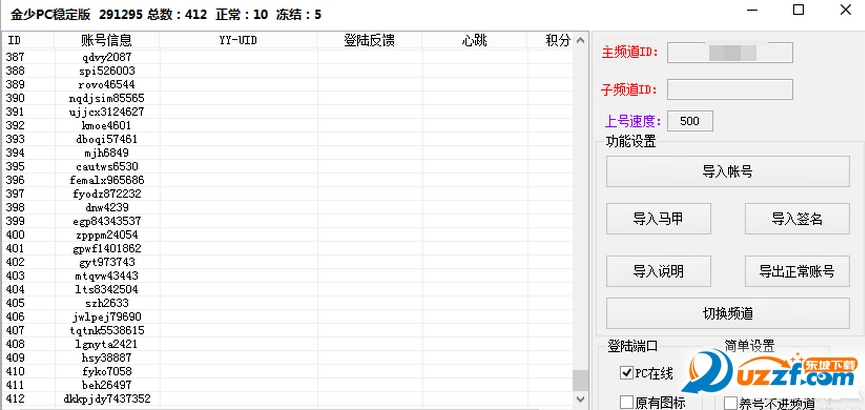865x410 pixels.
Task: Click the 上号速度 field showing 500
Action: [690, 121]
